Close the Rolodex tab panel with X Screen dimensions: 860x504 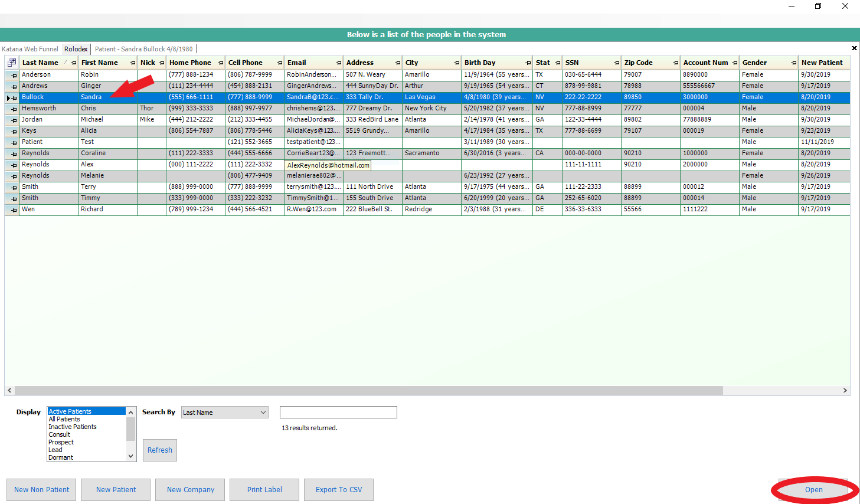click(854, 48)
